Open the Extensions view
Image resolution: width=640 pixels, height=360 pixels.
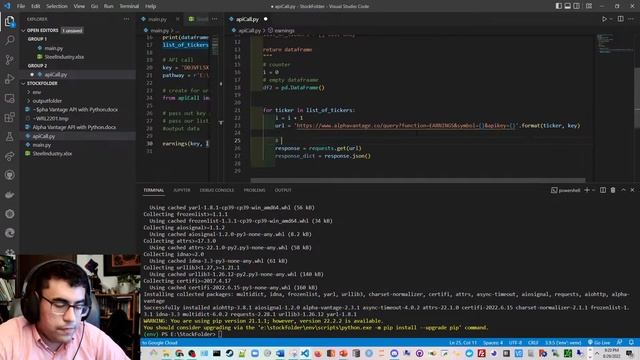coord(9,118)
